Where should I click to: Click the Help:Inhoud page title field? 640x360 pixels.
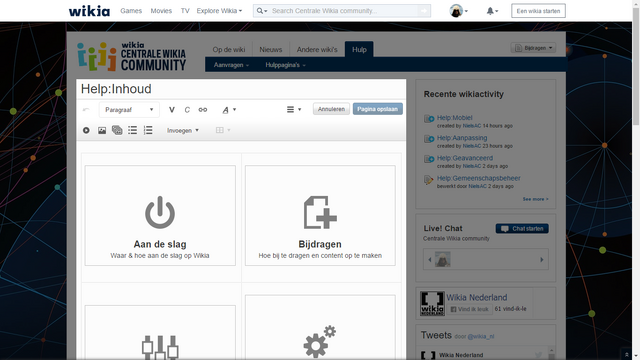[241, 89]
